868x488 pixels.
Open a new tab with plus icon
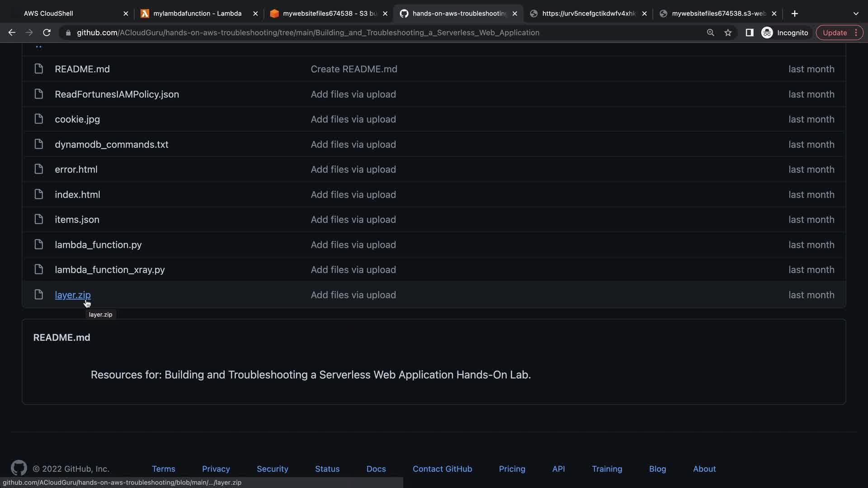tap(794, 14)
